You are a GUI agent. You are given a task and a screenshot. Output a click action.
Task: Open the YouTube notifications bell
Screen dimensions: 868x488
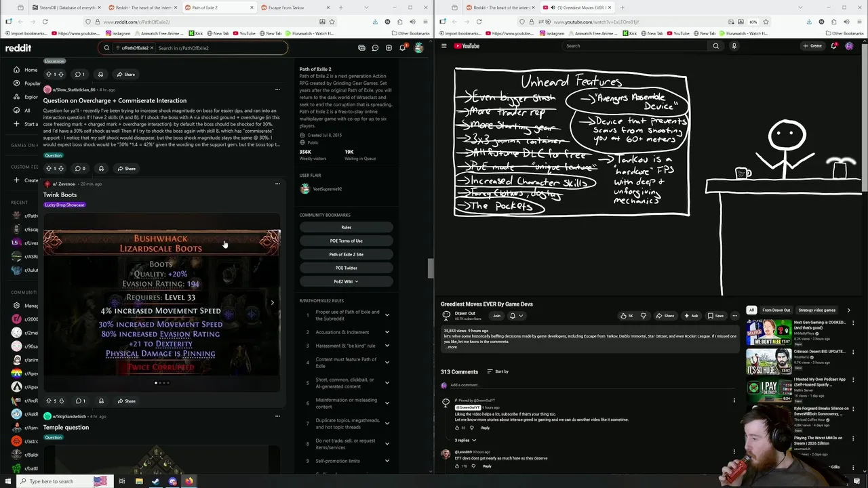tap(833, 46)
